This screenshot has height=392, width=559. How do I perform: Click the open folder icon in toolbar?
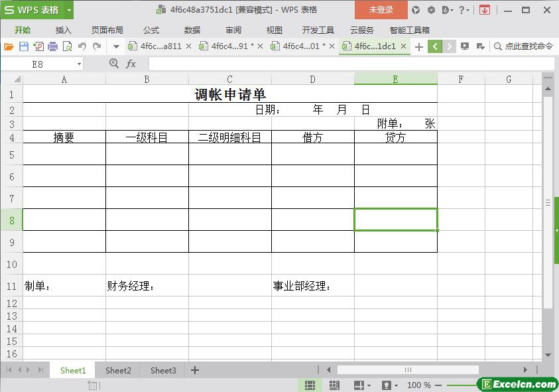pyautogui.click(x=9, y=46)
